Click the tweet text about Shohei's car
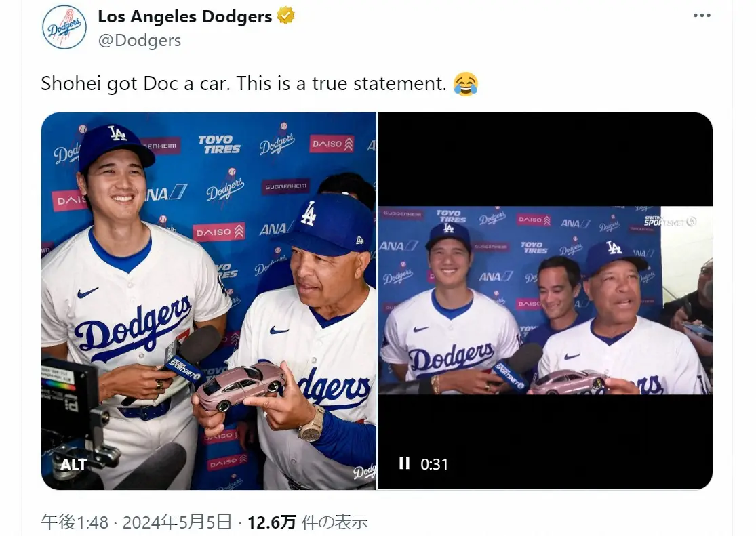The image size is (756, 536). pyautogui.click(x=243, y=84)
